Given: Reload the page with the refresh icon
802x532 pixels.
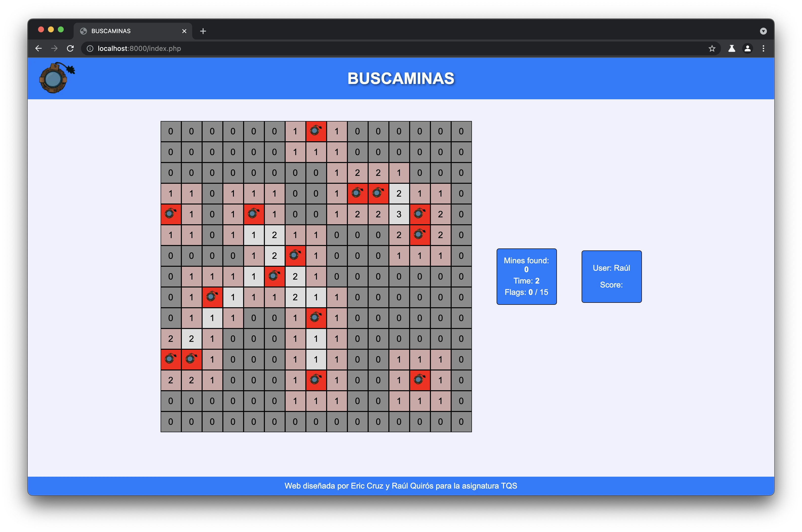Looking at the screenshot, I should coord(70,48).
